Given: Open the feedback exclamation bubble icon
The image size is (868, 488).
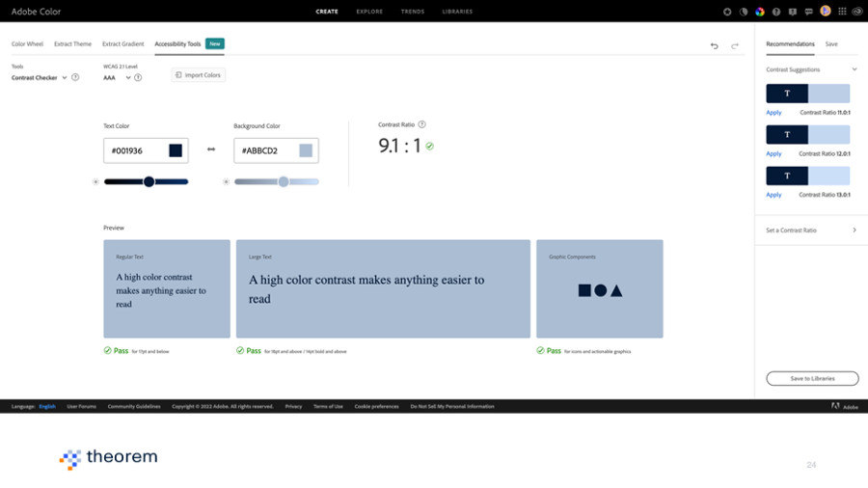Looking at the screenshot, I should click(x=793, y=12).
